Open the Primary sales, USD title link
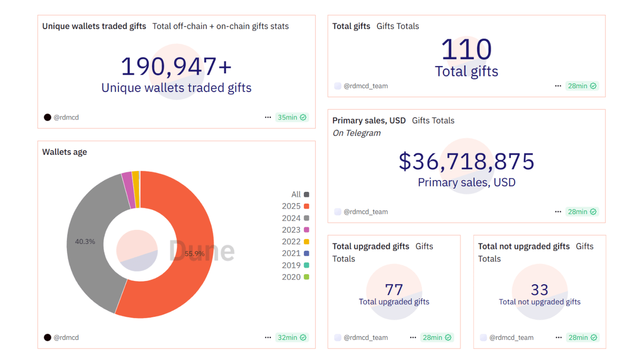Image resolution: width=644 pixels, height=362 pixels. (369, 120)
